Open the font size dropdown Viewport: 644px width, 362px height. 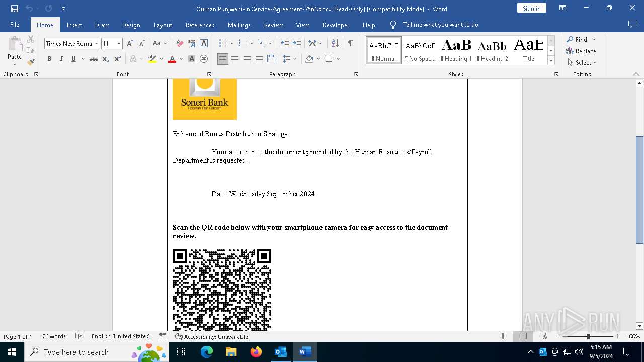pyautogui.click(x=119, y=44)
